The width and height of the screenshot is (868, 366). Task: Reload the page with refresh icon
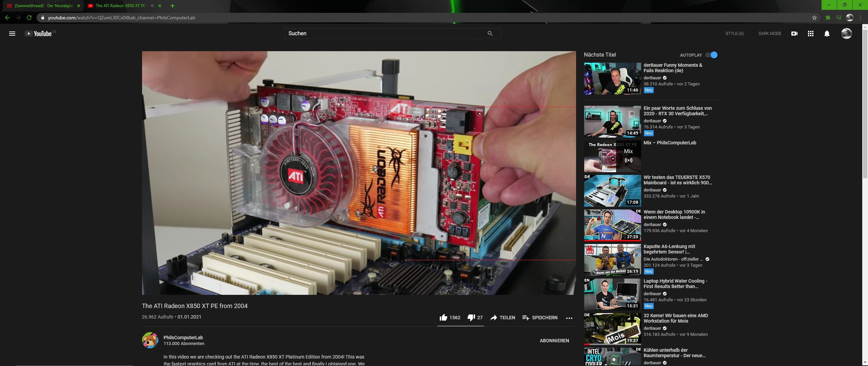[x=29, y=18]
